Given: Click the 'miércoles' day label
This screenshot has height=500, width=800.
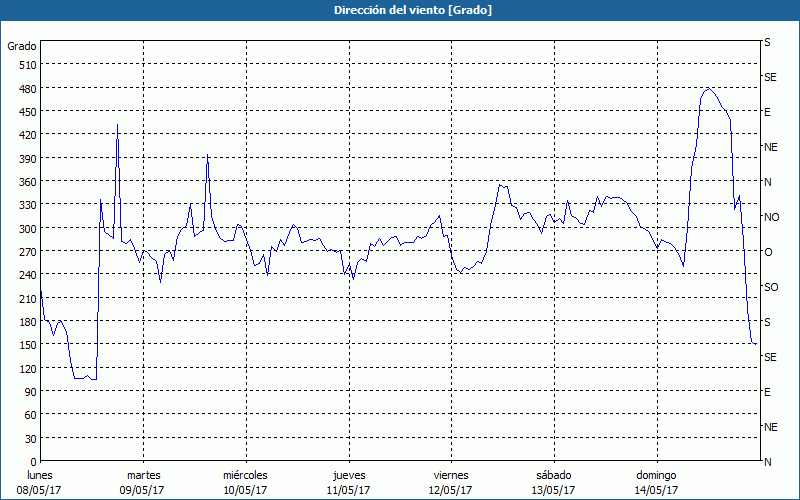Looking at the screenshot, I should pos(245,475).
